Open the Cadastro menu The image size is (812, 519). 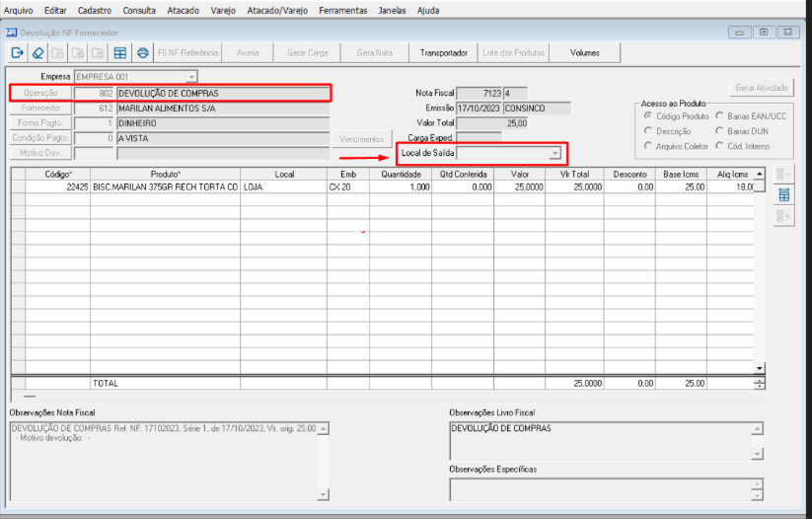(95, 10)
